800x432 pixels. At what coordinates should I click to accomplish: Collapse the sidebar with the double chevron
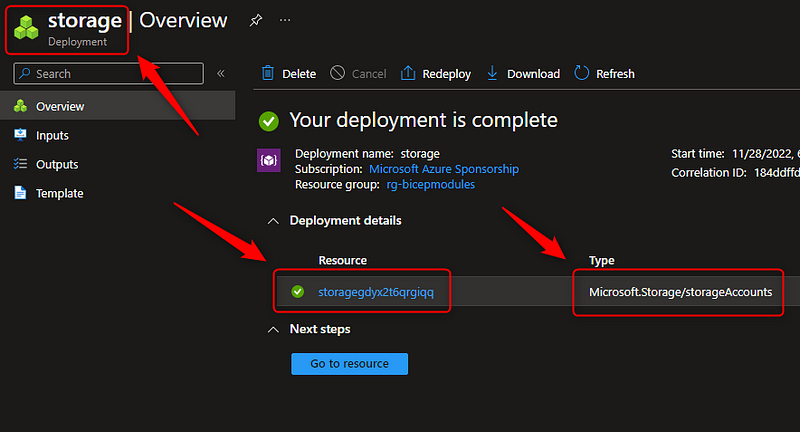[x=221, y=73]
